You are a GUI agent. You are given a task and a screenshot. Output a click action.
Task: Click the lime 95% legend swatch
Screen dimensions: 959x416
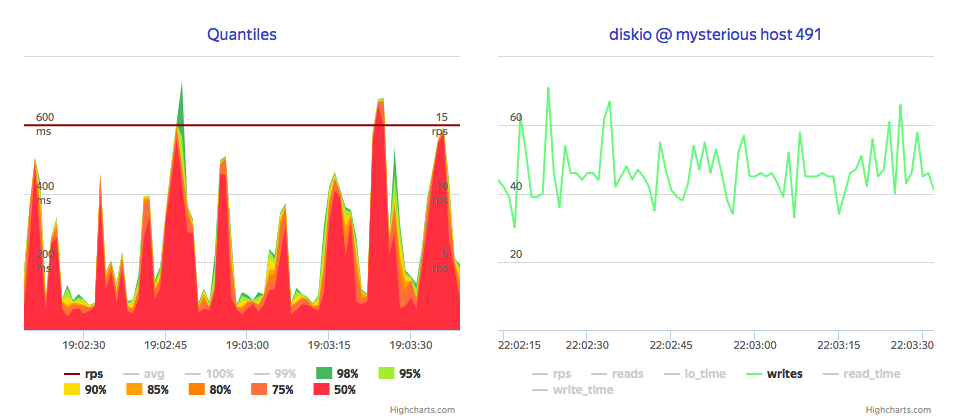387,374
